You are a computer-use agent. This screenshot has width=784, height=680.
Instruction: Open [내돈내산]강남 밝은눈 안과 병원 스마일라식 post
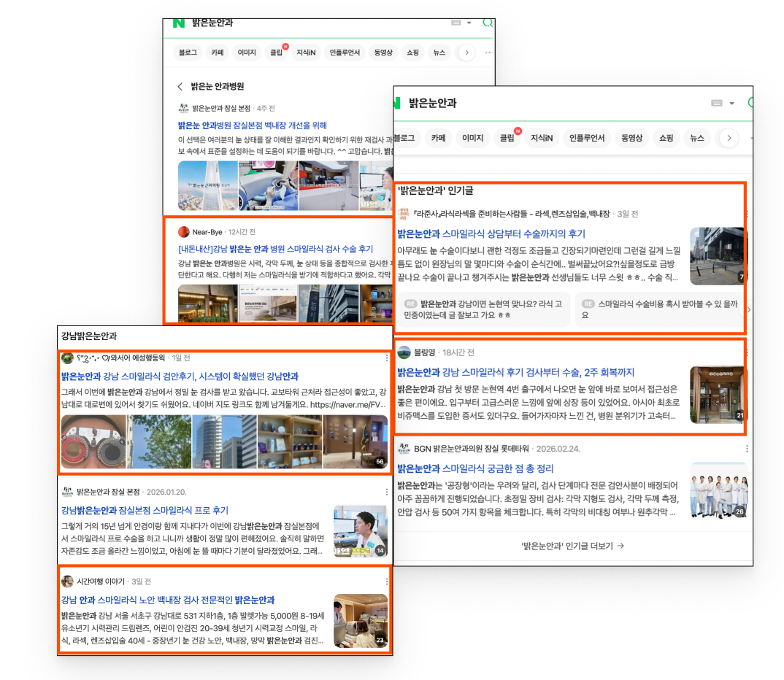point(275,249)
